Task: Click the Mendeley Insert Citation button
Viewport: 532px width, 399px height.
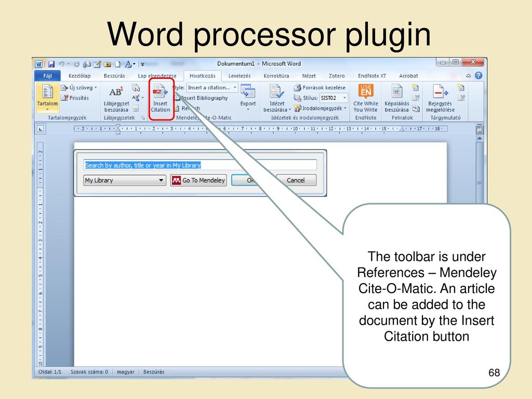Action: [161, 98]
